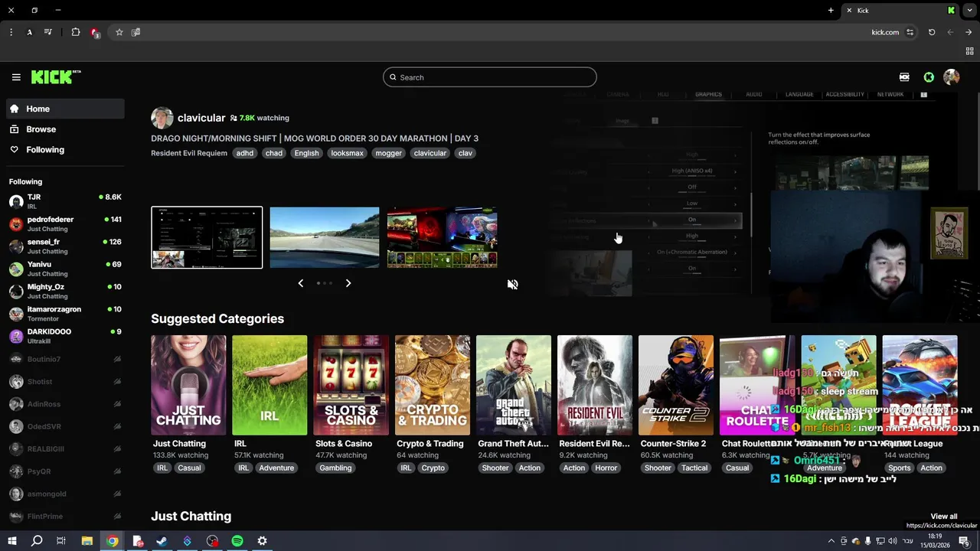Click the Resident Evil Requiem game link
Screen dimensions: 980x551
click(x=189, y=153)
